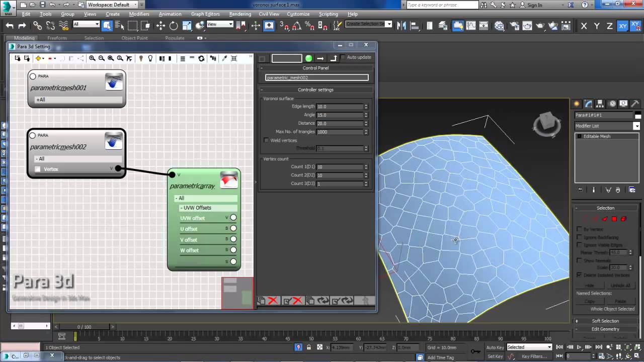Click the eyedropper icon in Para 3d toolbar
Viewport: 644px width, 362px height.
[224, 58]
